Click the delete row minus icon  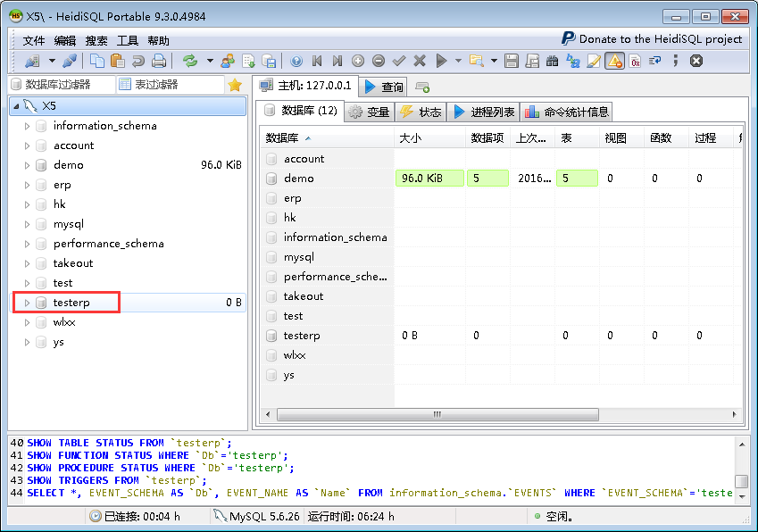click(379, 61)
